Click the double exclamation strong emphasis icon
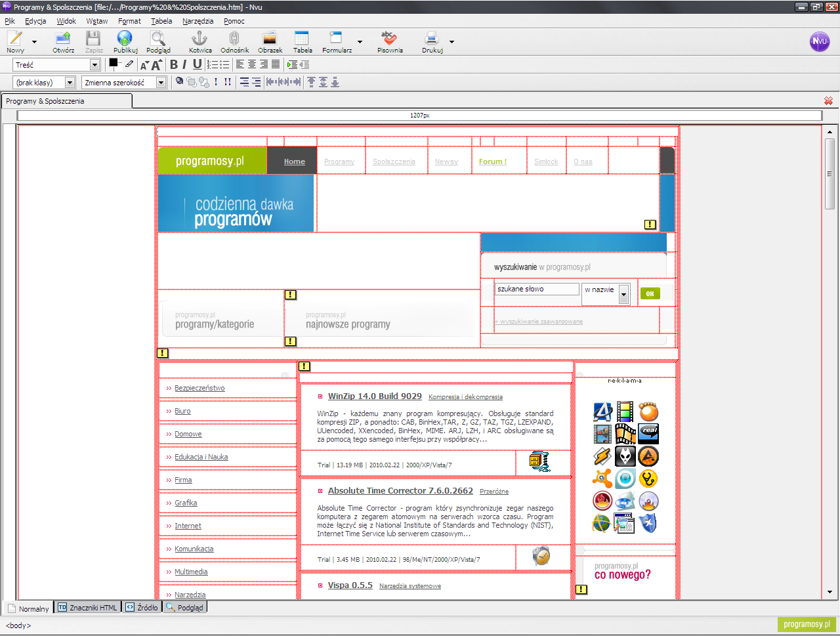This screenshot has width=840, height=636. (x=227, y=82)
